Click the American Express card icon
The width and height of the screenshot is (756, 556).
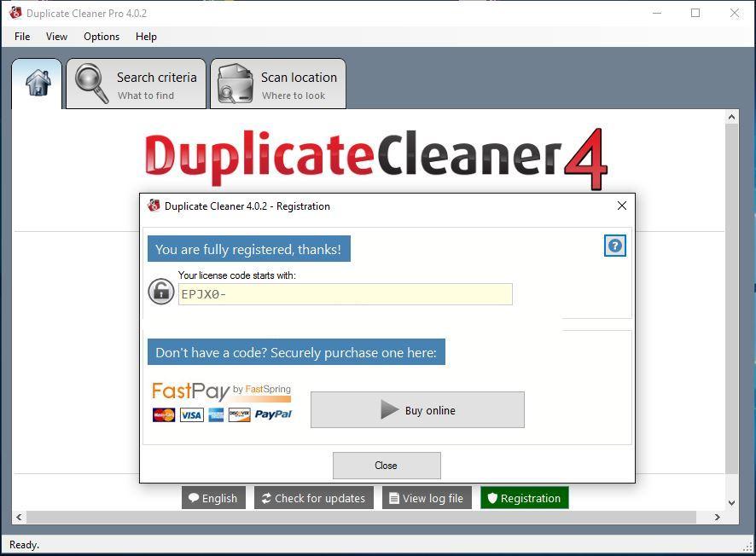click(216, 414)
